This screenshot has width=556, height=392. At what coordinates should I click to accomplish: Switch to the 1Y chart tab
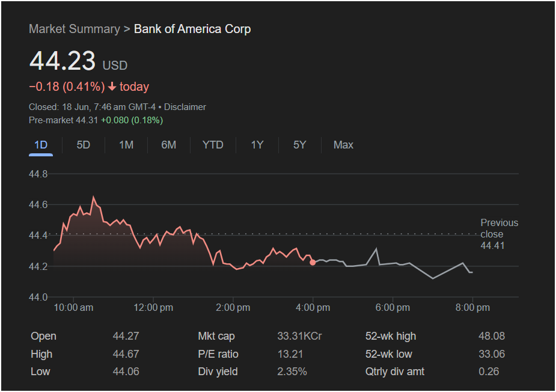coord(257,145)
